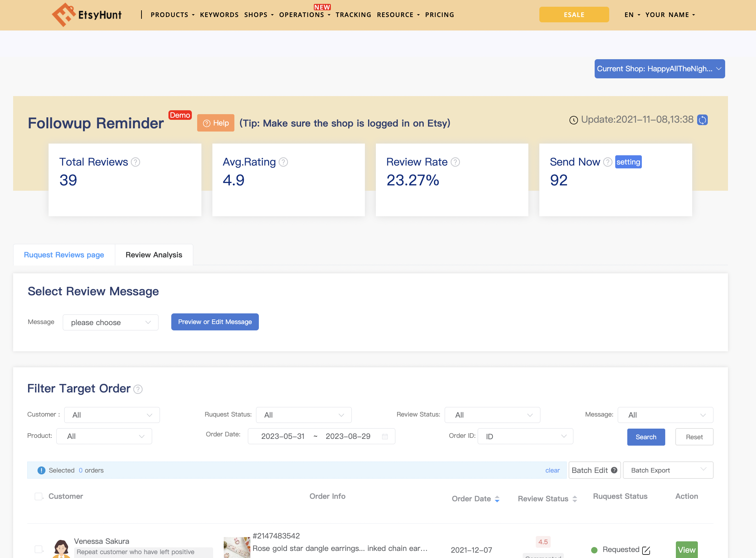
Task: Click Preview or Edit Message button
Action: [215, 322]
